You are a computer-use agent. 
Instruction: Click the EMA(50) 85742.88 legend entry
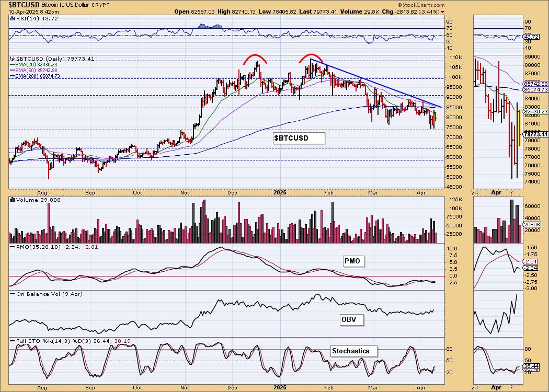[x=36, y=71]
